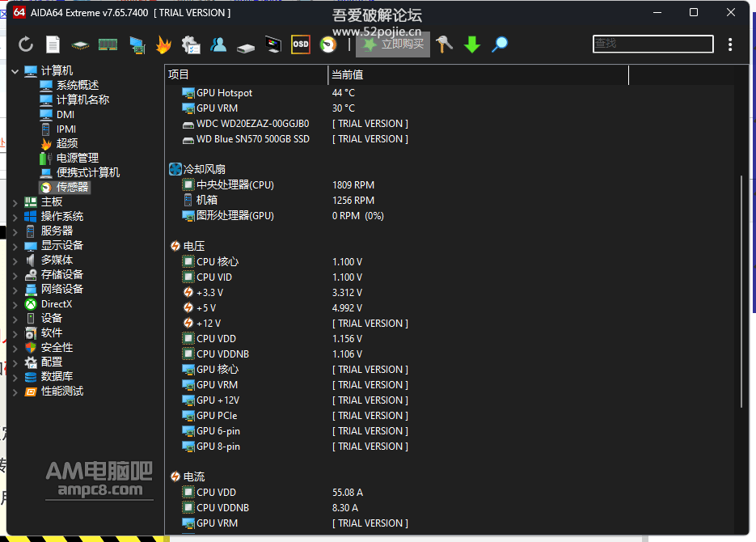Open the report document icon
This screenshot has height=542, width=756.
53,44
